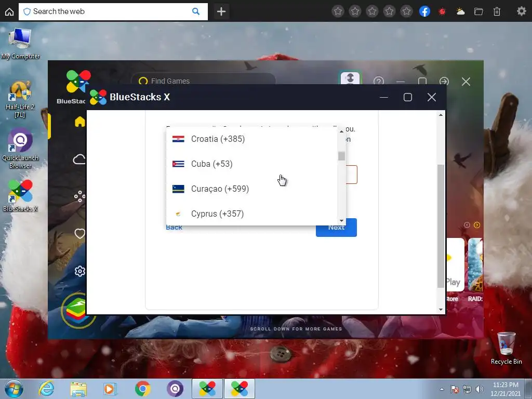This screenshot has width=532, height=399.
Task: Select the Recycle Bin desktop icon
Action: pos(506,349)
